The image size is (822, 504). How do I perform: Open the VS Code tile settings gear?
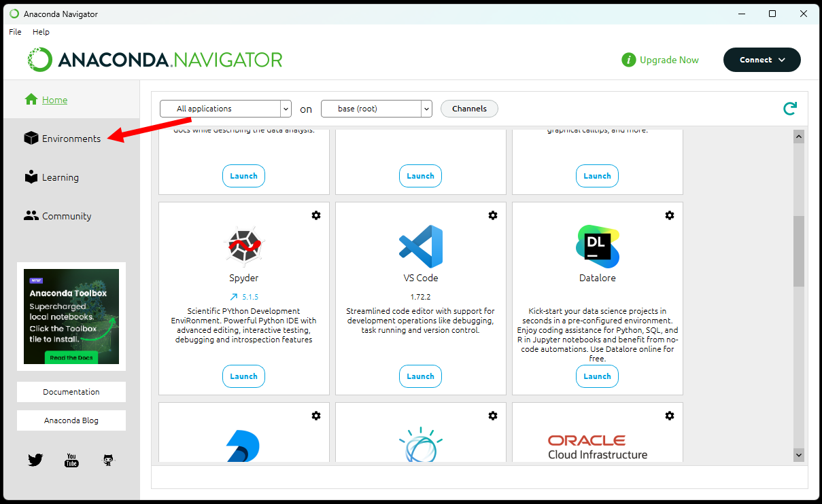pyautogui.click(x=492, y=215)
